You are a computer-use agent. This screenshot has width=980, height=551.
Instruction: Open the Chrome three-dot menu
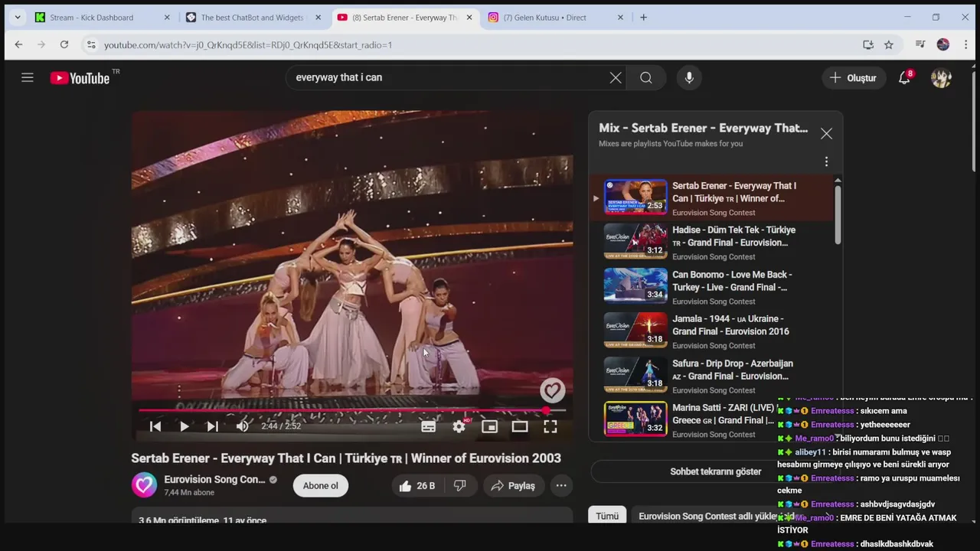pyautogui.click(x=966, y=44)
